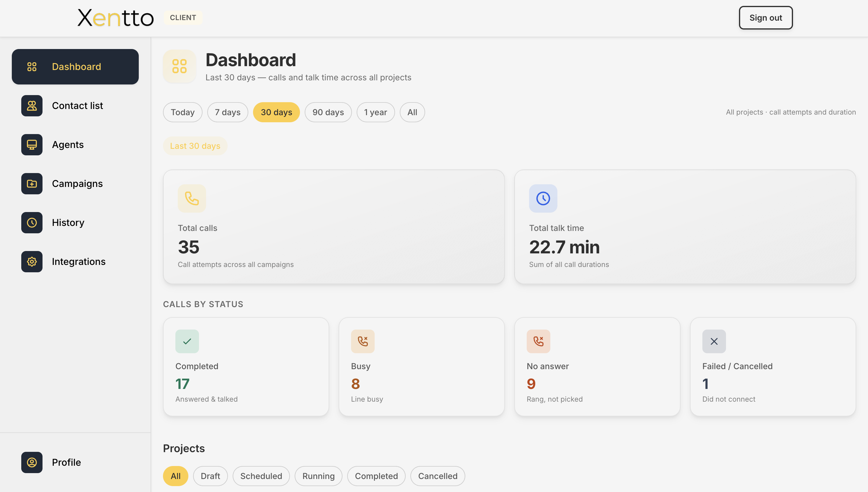
Task: Click the Sign out button
Action: point(765,18)
